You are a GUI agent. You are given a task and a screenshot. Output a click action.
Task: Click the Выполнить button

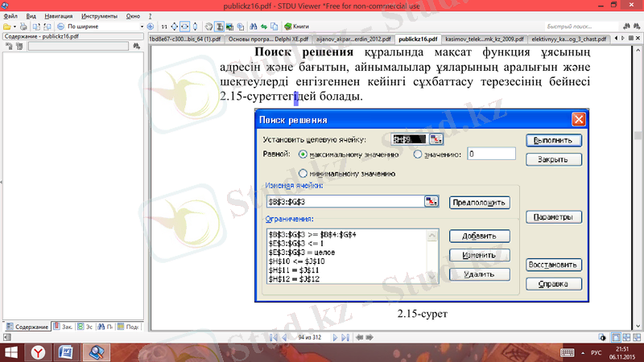553,139
